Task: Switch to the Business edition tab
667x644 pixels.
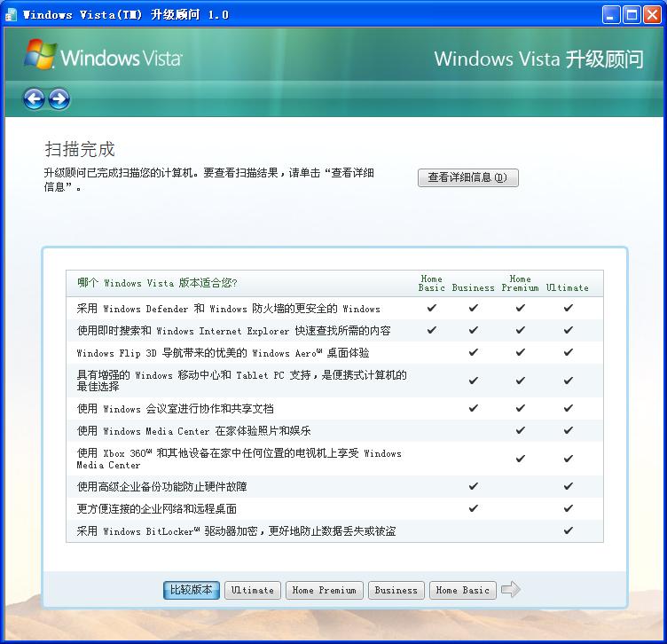Action: point(396,590)
